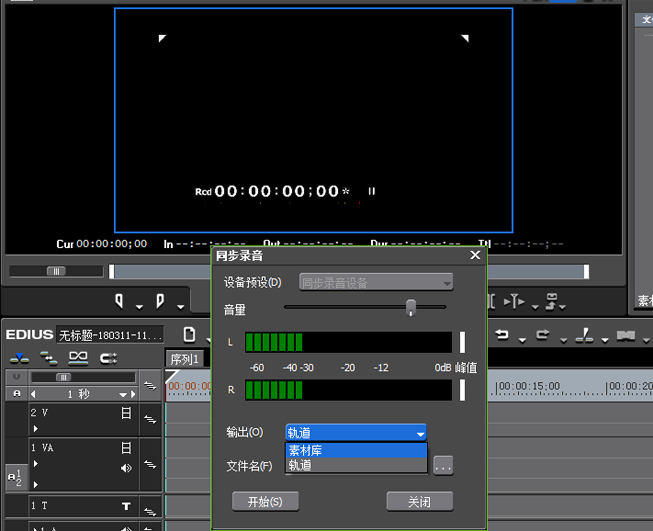Click the Set In point marker icon
653x531 pixels.
tap(119, 301)
